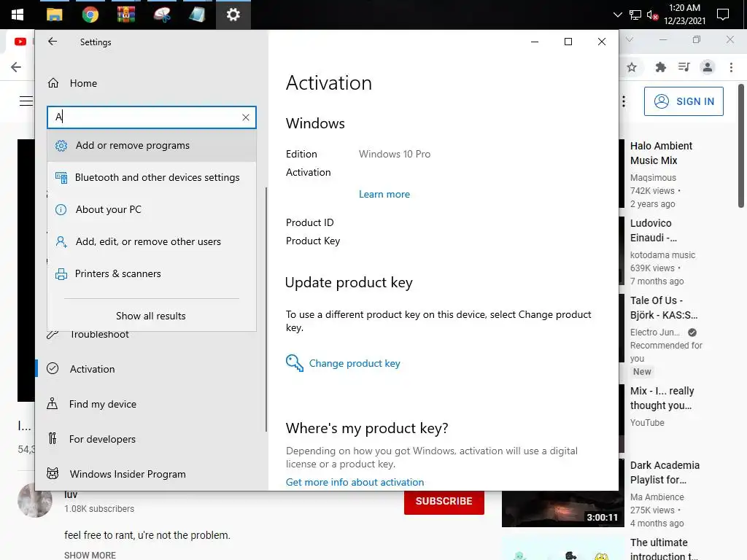Expand description with SHOW MORE
The image size is (747, 560).
tap(90, 555)
